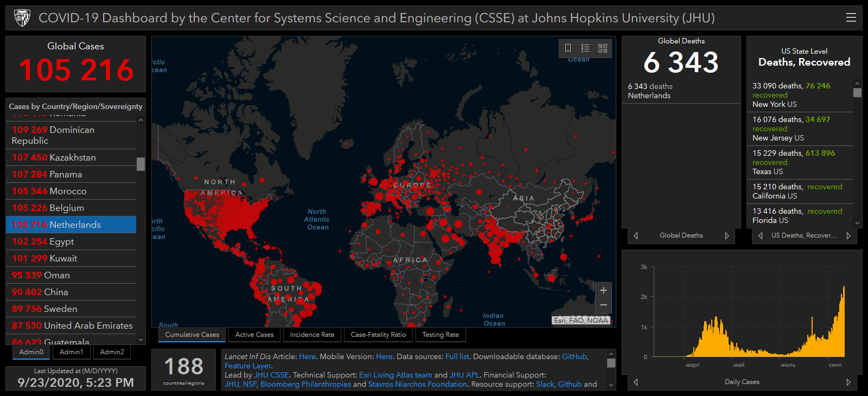868x396 pixels.
Task: Select Belgium in country list
Action: tap(71, 208)
